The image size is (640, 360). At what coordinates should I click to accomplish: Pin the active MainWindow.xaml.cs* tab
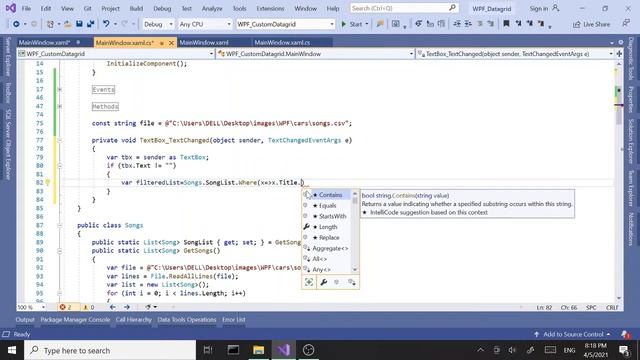(162, 43)
